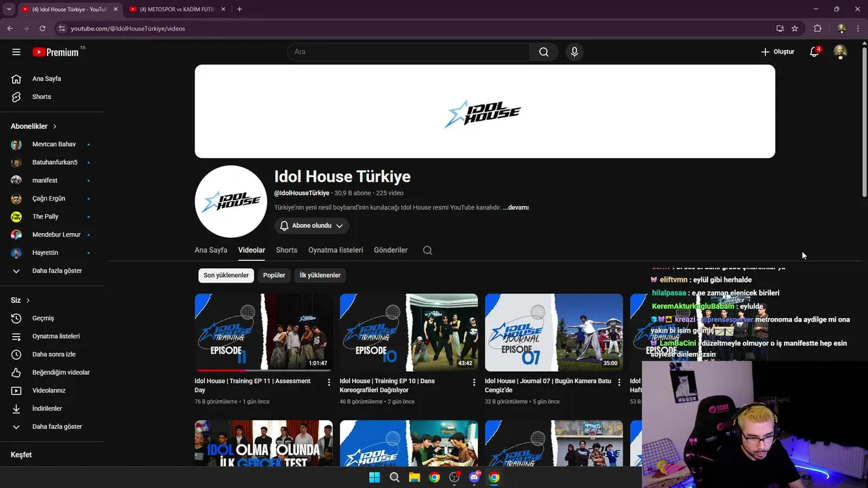Open the Gönderiler tab

coord(391,250)
